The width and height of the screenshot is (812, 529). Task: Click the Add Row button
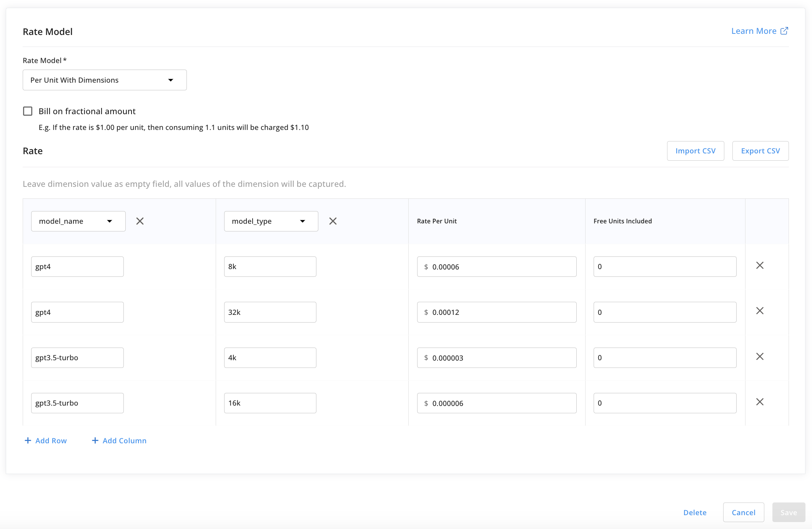tap(46, 440)
